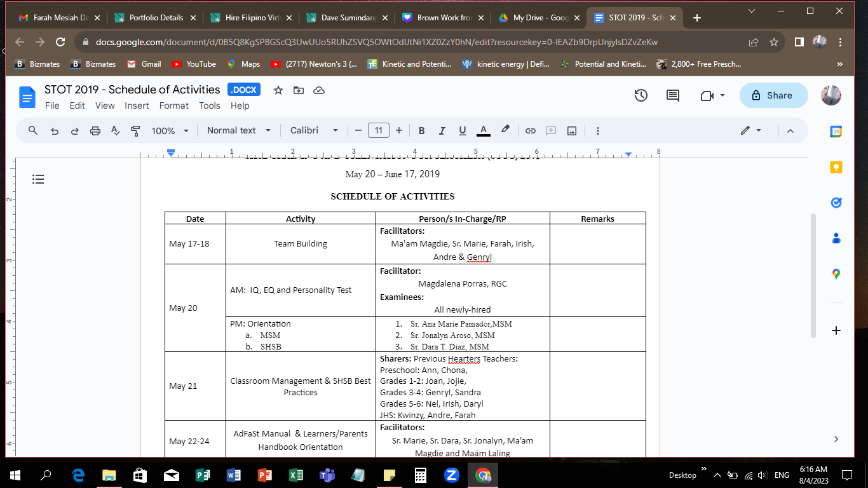Open the comments history icon
This screenshot has width=868, height=488.
point(672,95)
